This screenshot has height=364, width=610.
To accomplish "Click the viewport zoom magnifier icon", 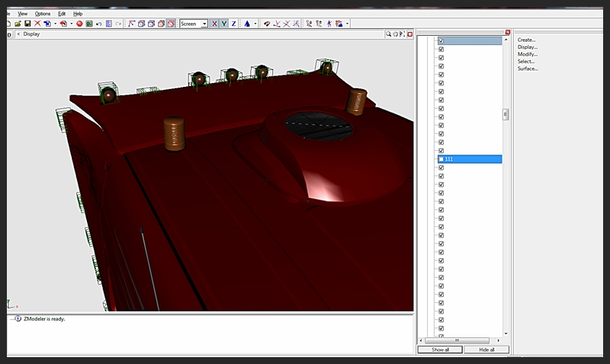I will click(x=388, y=34).
